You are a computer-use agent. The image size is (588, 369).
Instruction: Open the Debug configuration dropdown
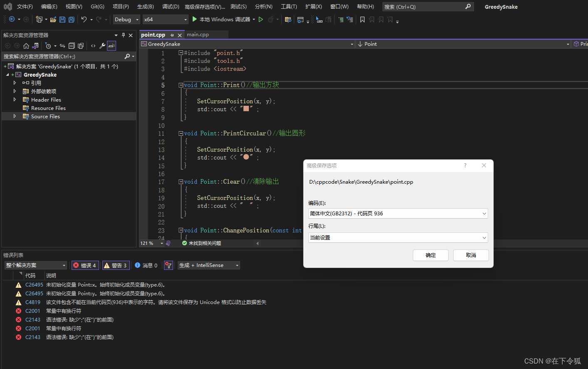127,20
